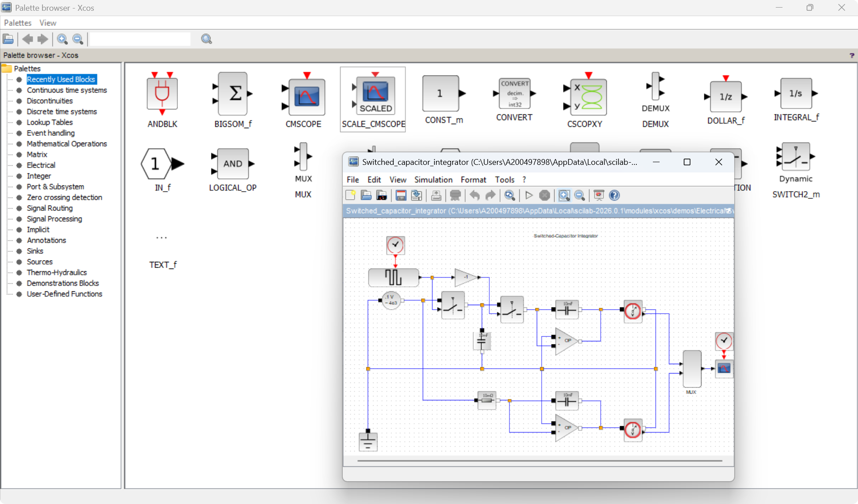
Task: Open the Simulation menu
Action: pos(433,180)
